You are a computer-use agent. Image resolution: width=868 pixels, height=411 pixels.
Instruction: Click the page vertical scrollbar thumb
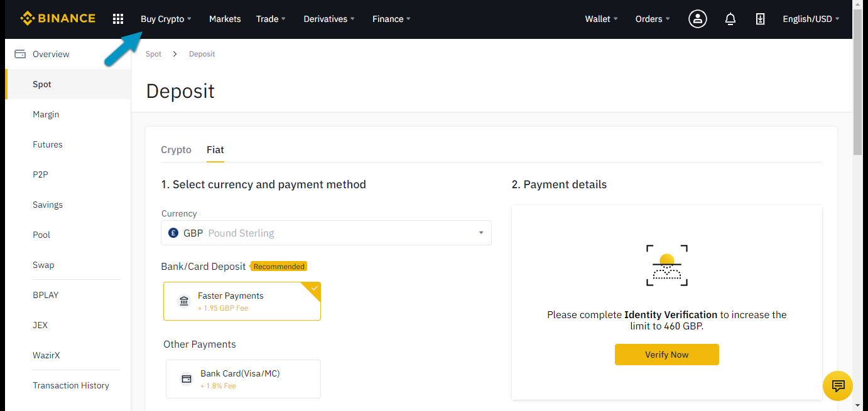click(858, 82)
